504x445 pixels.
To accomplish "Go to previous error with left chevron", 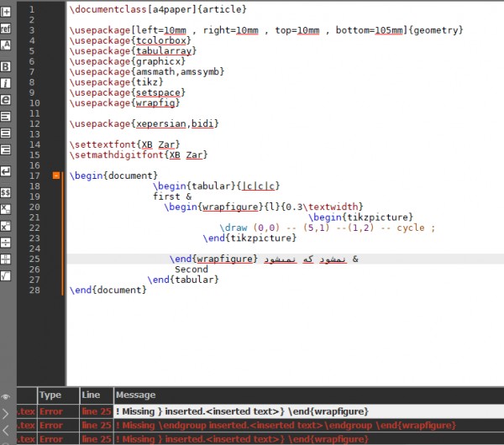I will [x=6, y=428].
